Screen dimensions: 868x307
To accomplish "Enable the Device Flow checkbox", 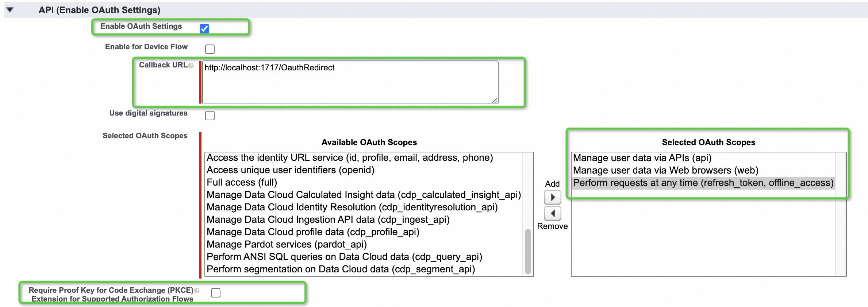I will (210, 49).
